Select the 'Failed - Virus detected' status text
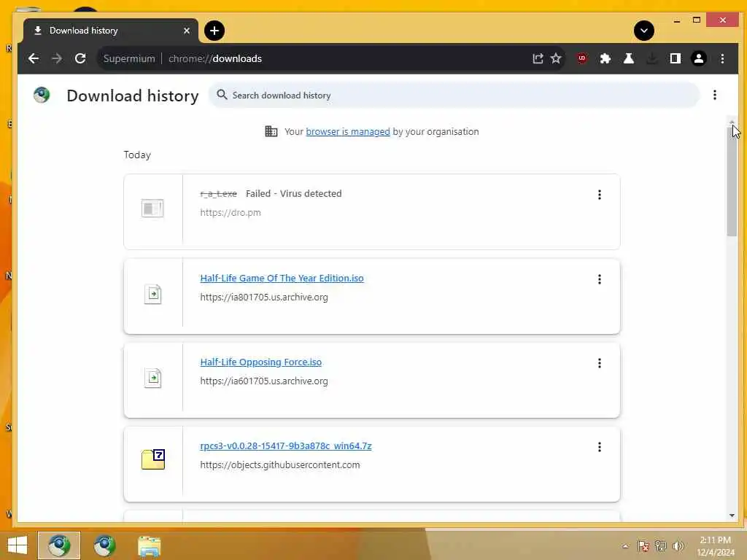 click(293, 193)
